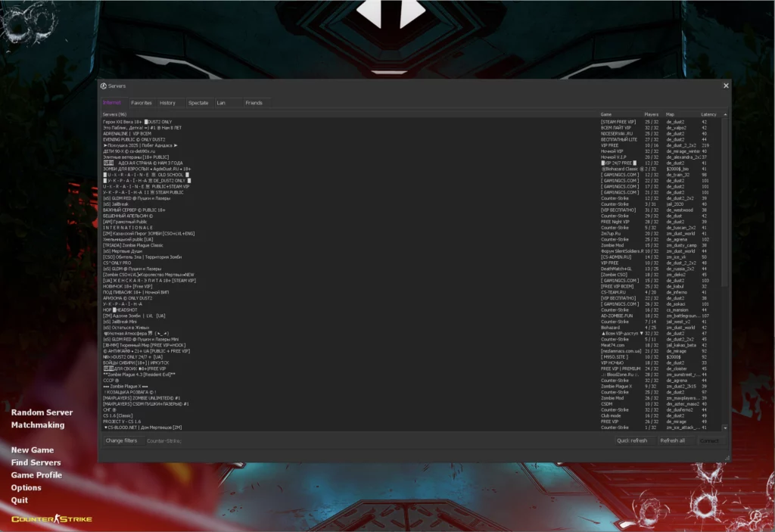Click the 'jail_2020' map cell
Viewport: 775px width, 532px height.
675,204
